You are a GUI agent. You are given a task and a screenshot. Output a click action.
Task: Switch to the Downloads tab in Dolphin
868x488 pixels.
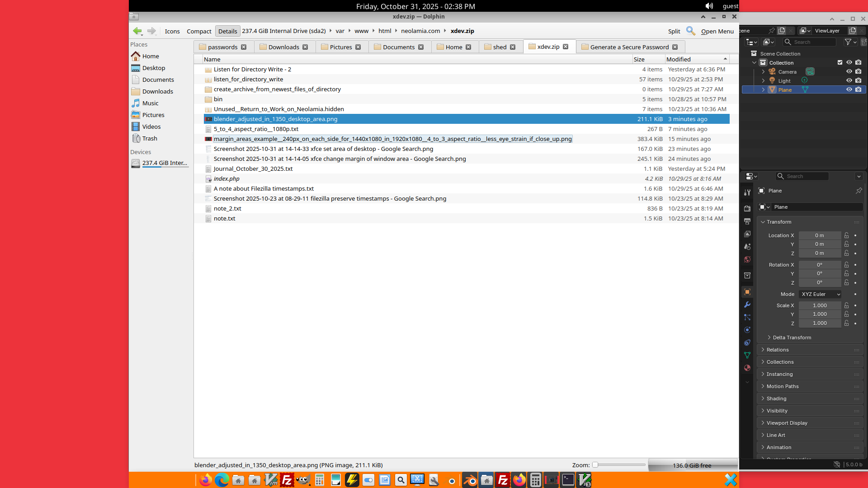pos(283,47)
